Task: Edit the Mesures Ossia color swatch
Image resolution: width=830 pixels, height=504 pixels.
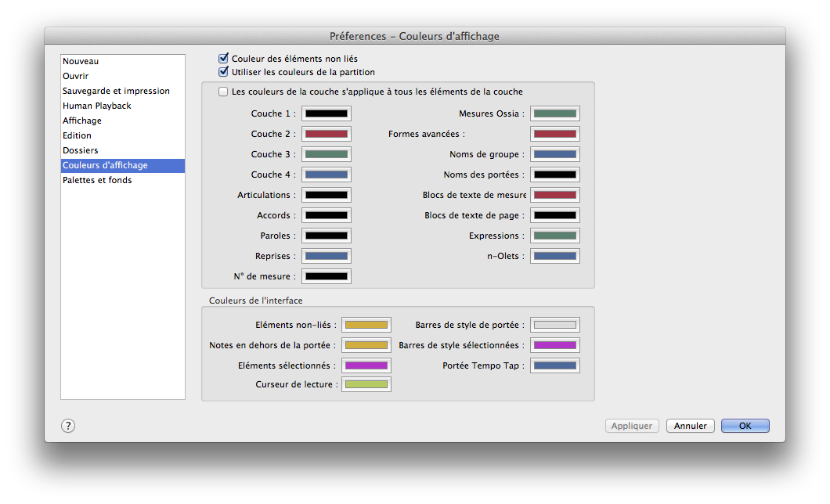Action: pos(554,113)
